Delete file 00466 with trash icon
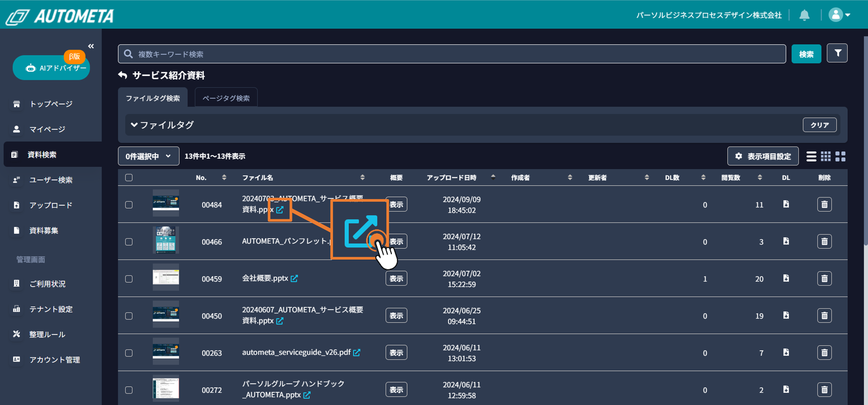 point(824,242)
